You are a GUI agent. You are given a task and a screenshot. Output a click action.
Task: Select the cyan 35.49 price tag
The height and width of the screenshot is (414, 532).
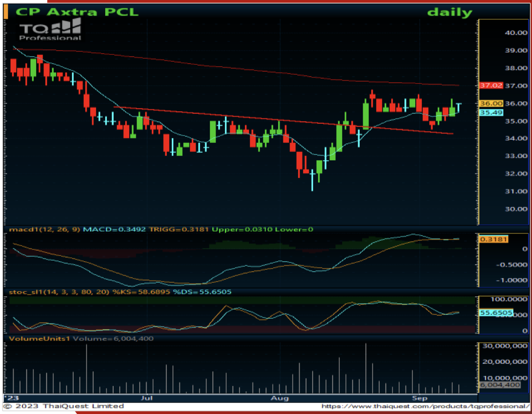tap(491, 112)
